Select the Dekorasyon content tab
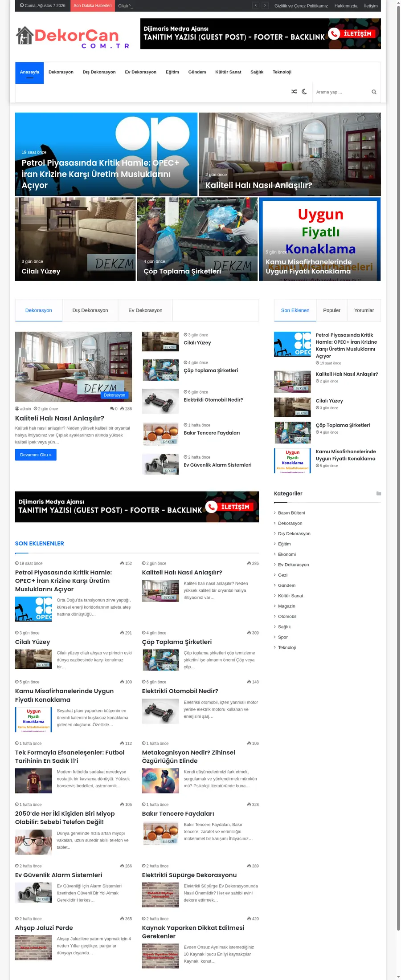Screen dimensions: 401x980 (x=39, y=310)
